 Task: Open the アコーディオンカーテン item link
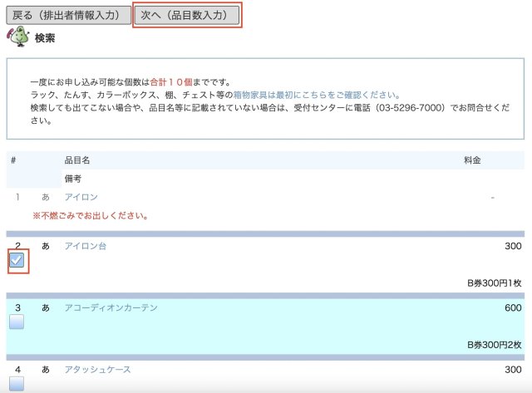click(111, 307)
